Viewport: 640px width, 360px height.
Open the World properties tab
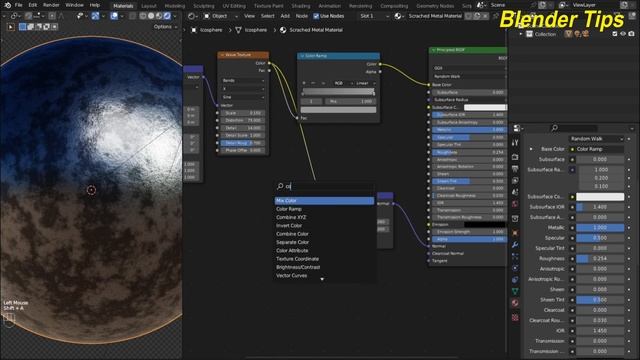pos(515,203)
